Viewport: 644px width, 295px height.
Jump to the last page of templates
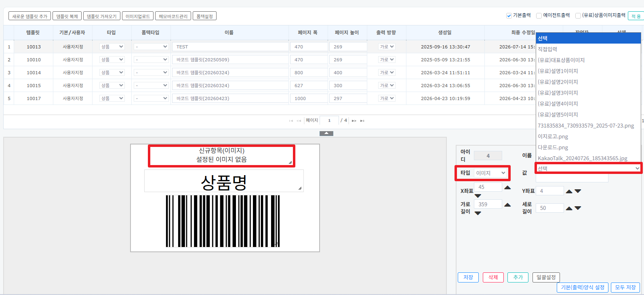point(362,121)
